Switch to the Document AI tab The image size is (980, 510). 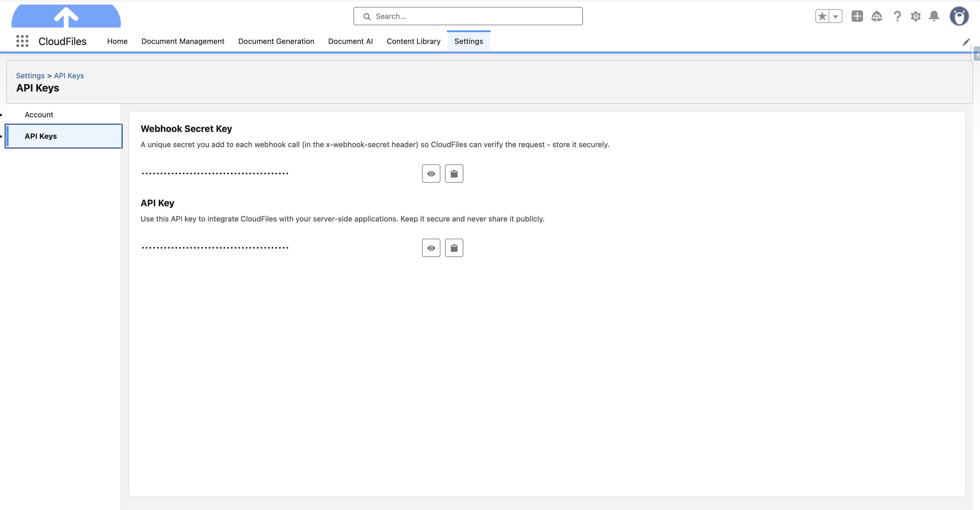click(350, 41)
